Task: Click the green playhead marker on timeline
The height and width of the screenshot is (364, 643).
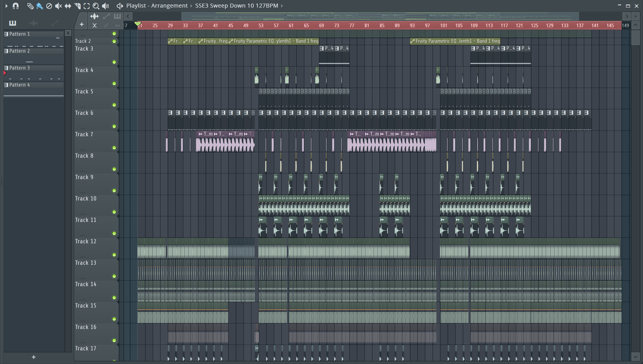Action: pyautogui.click(x=137, y=24)
